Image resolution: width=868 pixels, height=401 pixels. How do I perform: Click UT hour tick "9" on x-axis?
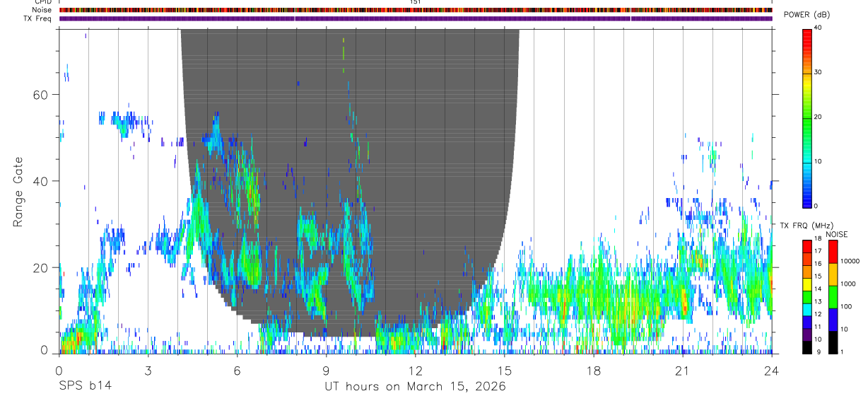pyautogui.click(x=327, y=371)
